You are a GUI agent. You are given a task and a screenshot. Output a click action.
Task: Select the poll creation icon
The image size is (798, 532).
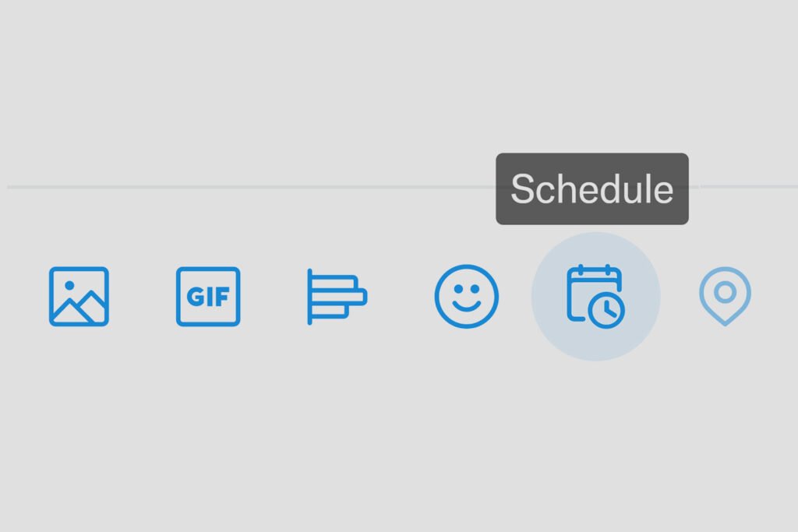(337, 296)
